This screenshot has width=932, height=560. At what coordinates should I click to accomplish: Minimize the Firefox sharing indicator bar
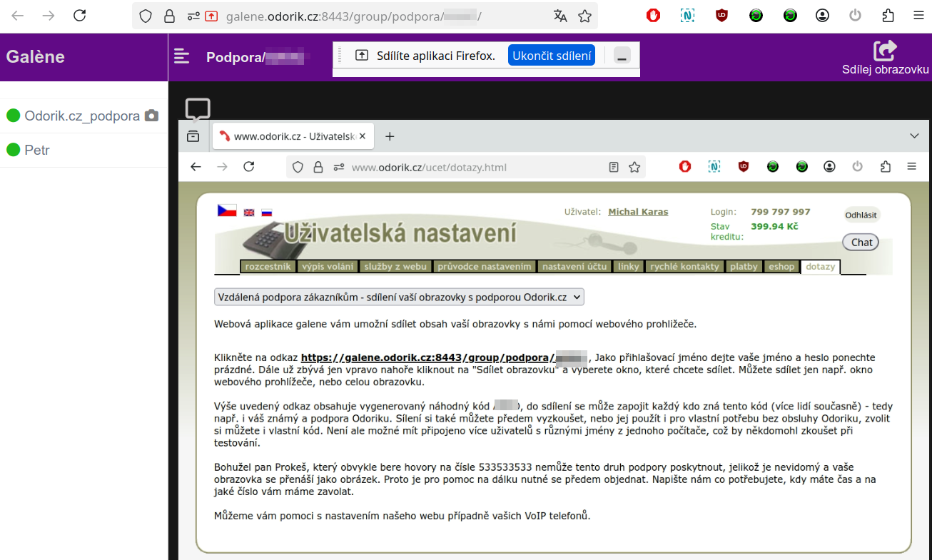pyautogui.click(x=622, y=56)
